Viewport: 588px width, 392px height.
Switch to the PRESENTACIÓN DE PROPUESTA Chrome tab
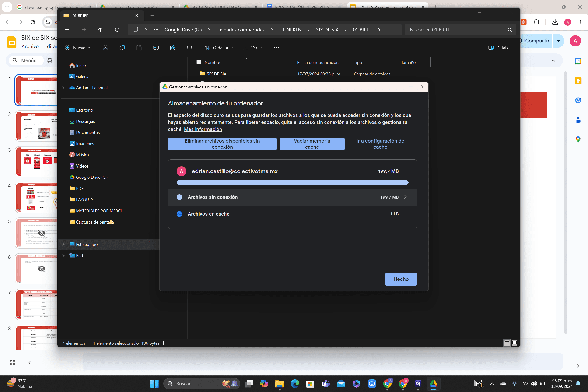click(x=304, y=7)
